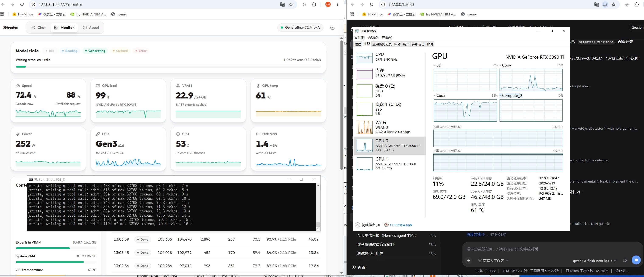Click the plus attach button in chat input
This screenshot has width=644, height=277.
click(468, 260)
